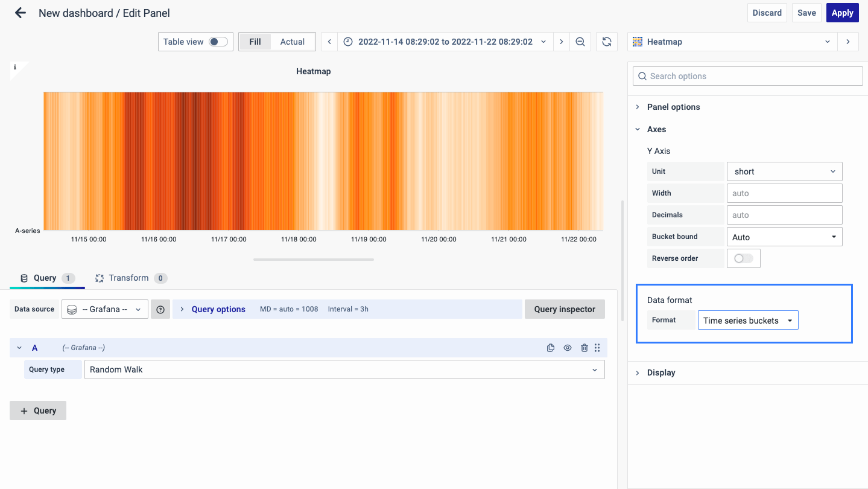Click the zoom out time range magnifier icon
Screen dimensions: 868x489
pos(580,41)
